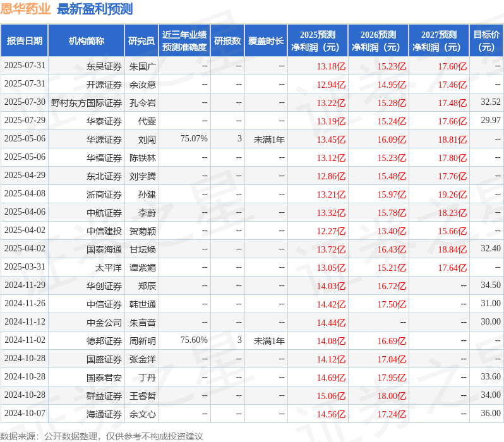Click analyst name 甘坛焕
This screenshot has width=504, height=442.
coord(143,250)
